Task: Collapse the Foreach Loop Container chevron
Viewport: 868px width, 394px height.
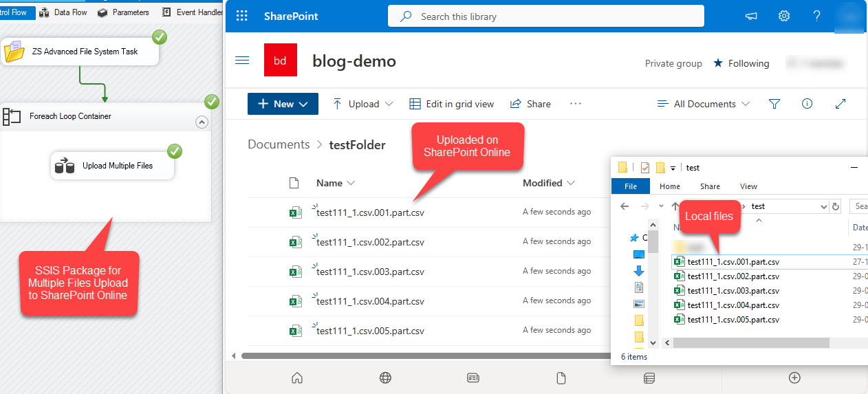Action: pos(202,122)
